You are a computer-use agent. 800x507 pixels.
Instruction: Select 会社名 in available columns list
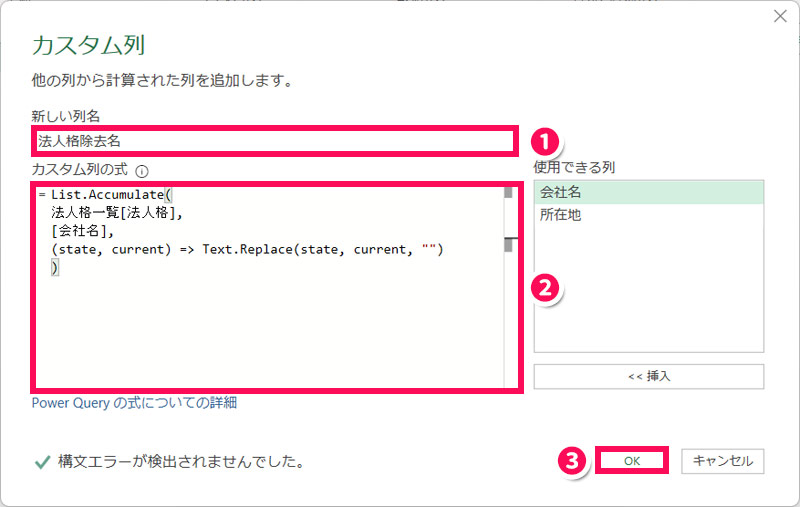(x=648, y=193)
